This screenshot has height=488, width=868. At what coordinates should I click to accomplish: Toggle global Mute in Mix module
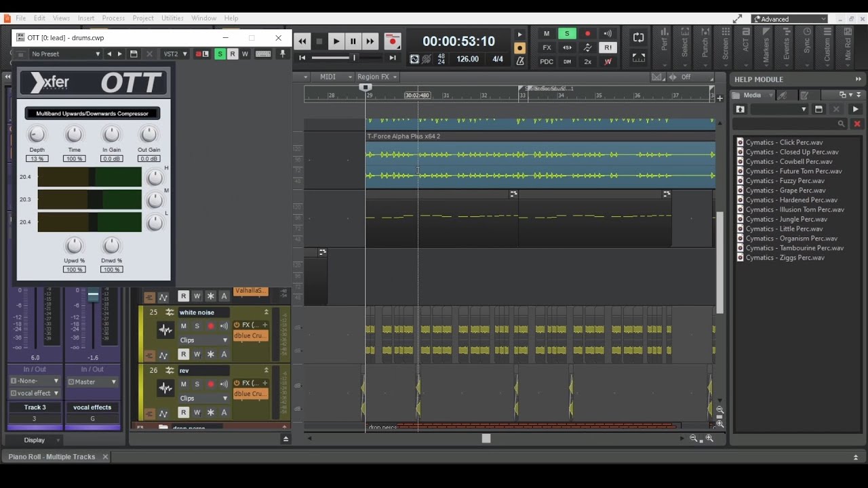(x=547, y=34)
